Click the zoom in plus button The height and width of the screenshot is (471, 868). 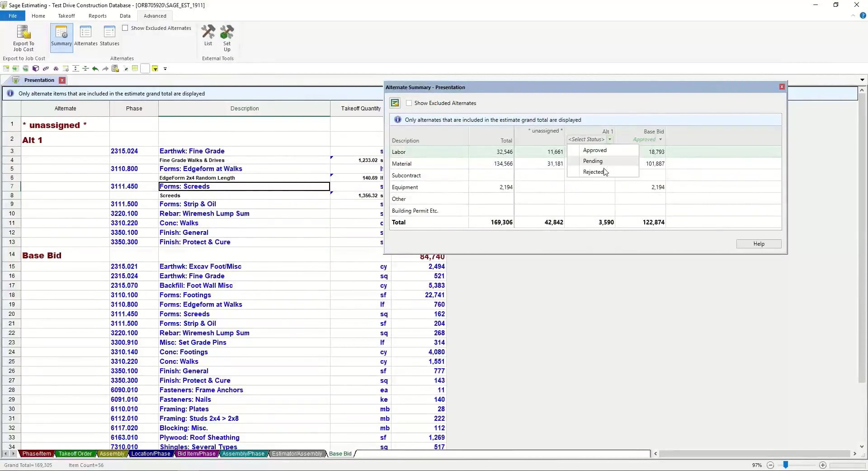coord(823,465)
